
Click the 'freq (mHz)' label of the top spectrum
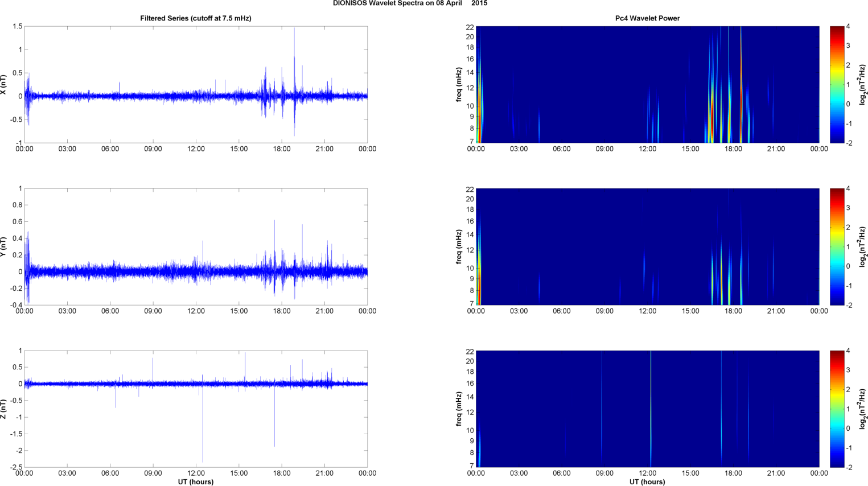[459, 84]
